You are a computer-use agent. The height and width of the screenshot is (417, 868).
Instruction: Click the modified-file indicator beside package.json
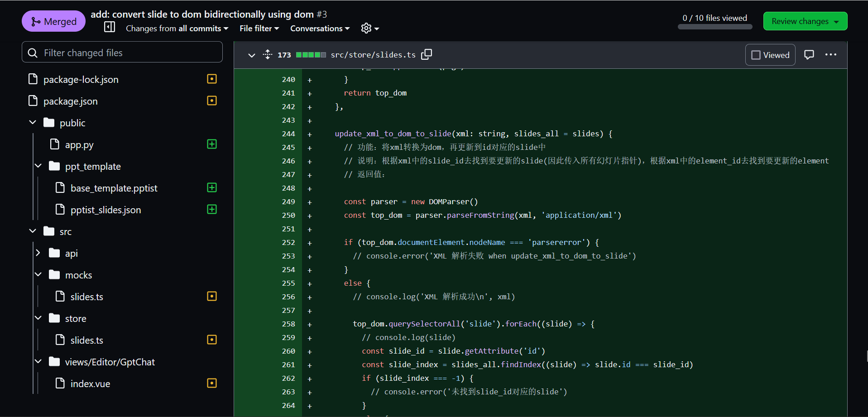click(211, 101)
